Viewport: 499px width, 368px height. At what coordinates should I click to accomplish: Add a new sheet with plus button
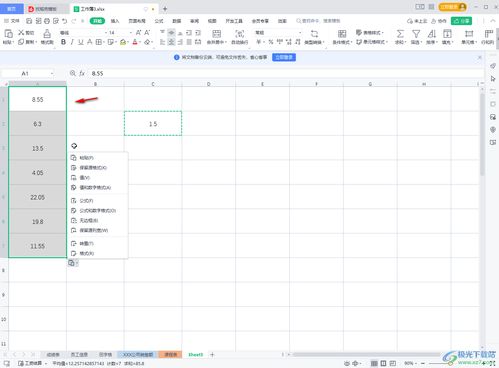[x=212, y=354]
